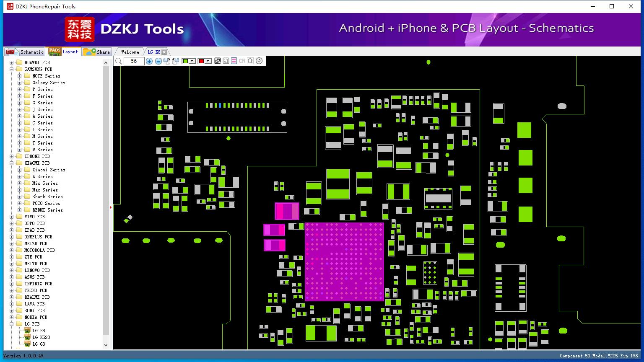Click the LG G3 file icon in the tree
The image size is (644, 362).
(x=27, y=344)
